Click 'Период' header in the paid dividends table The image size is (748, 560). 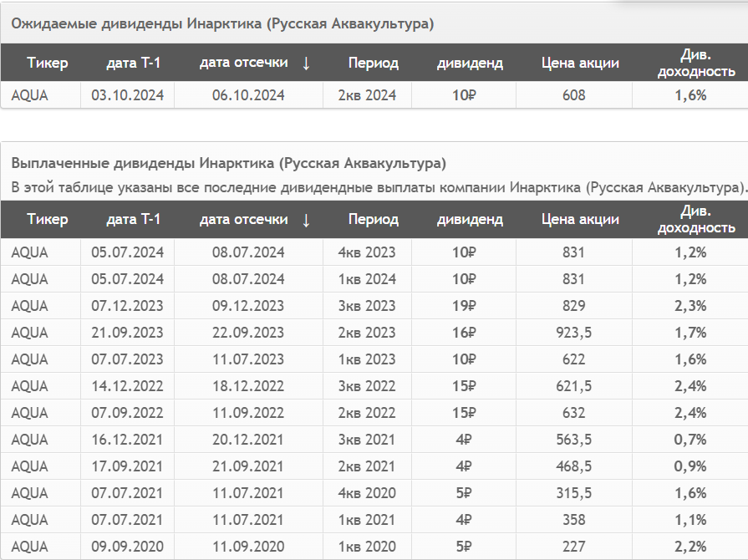[x=373, y=220]
